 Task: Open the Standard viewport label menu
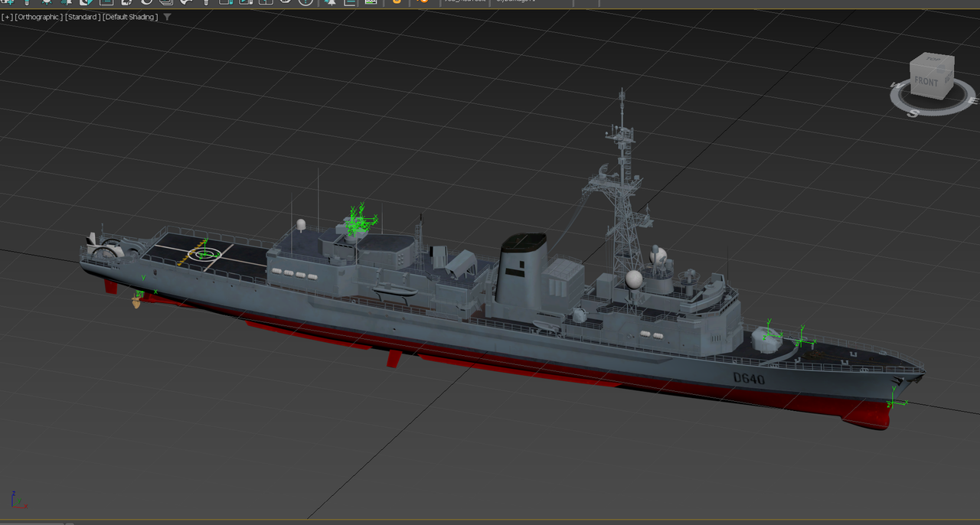point(83,17)
